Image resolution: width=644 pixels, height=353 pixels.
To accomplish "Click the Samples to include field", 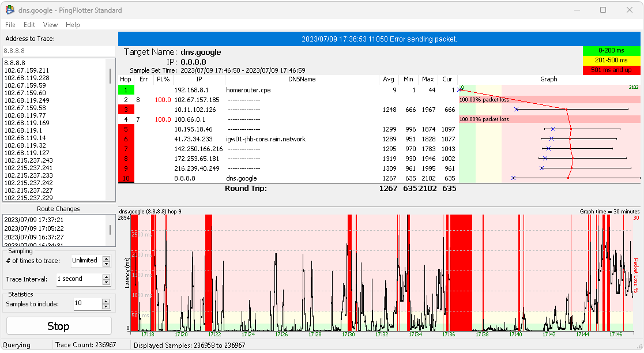I will (x=87, y=303).
